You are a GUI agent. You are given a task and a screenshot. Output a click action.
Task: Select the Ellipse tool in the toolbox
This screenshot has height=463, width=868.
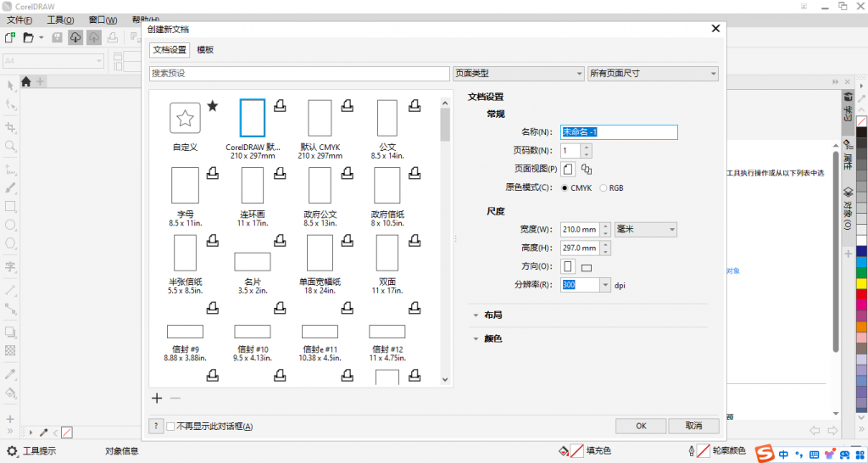click(x=10, y=225)
